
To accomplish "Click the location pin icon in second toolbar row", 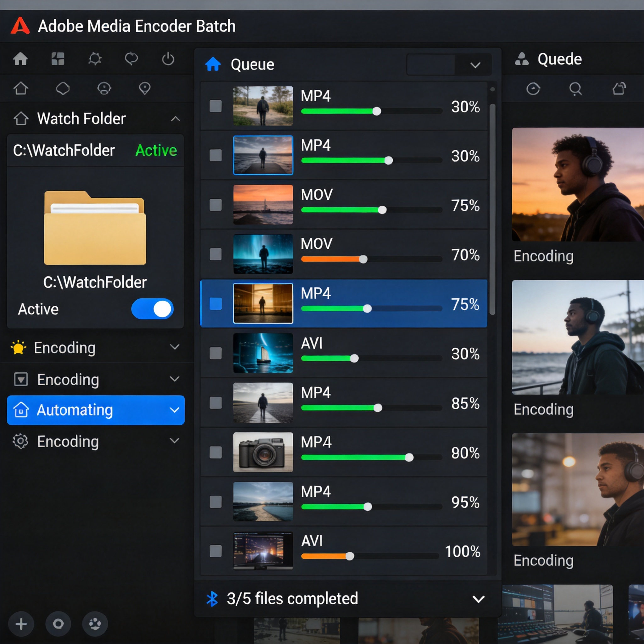I will (145, 89).
